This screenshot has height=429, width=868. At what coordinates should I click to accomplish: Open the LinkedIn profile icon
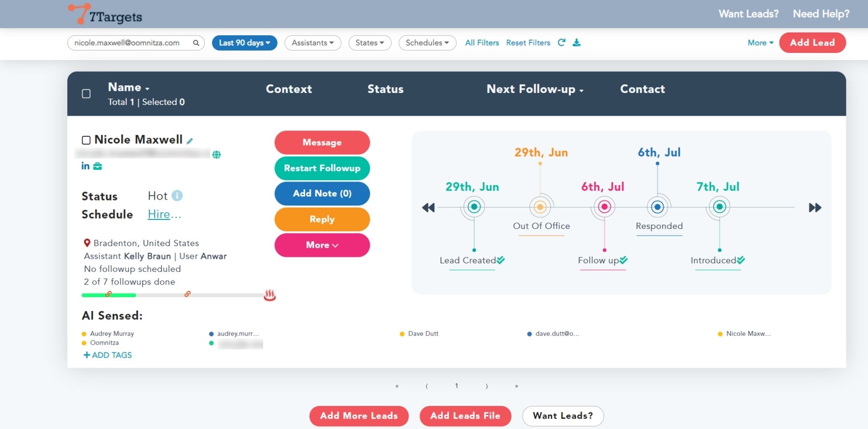pyautogui.click(x=85, y=166)
